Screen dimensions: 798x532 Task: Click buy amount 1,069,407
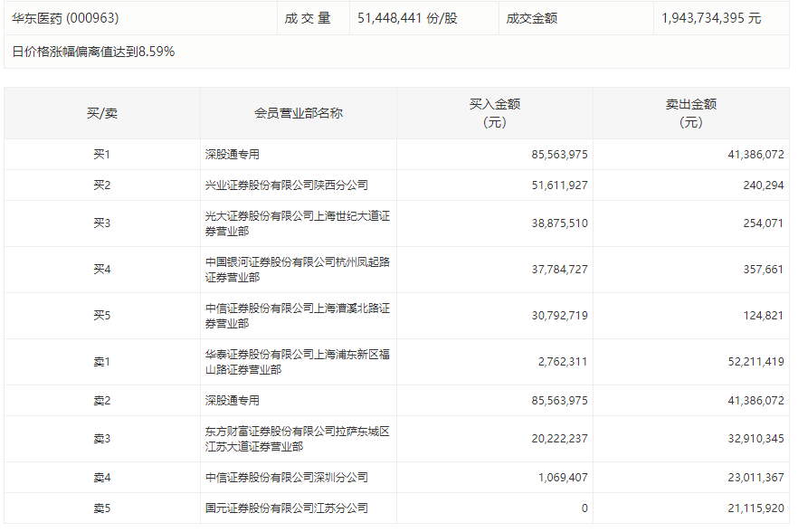(x=563, y=477)
